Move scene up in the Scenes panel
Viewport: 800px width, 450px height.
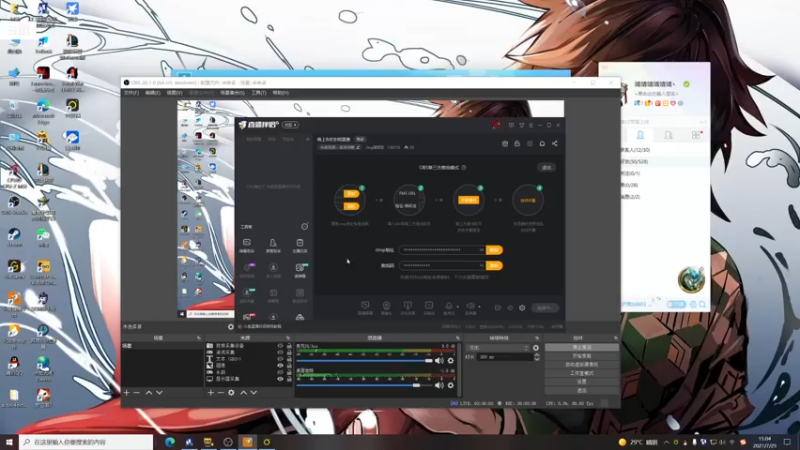coord(149,393)
